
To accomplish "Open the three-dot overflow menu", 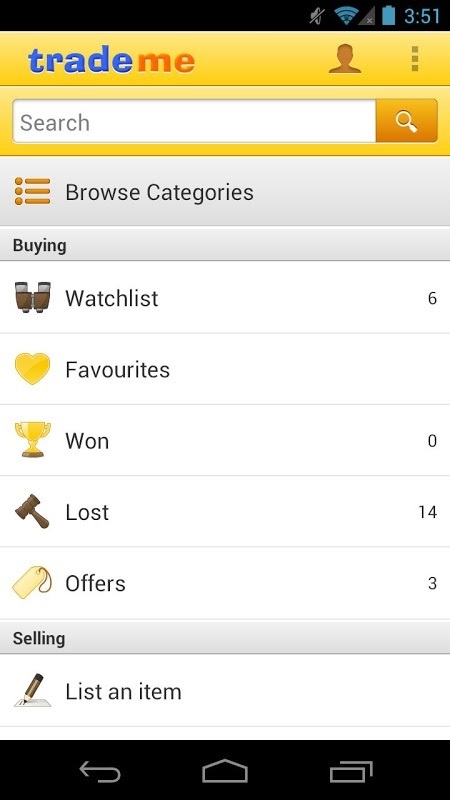I will pos(415,59).
